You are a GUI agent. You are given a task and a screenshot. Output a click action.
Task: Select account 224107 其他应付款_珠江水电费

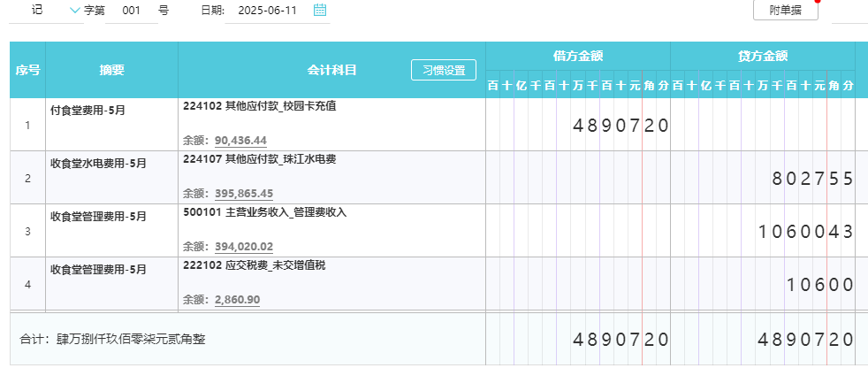(x=260, y=159)
